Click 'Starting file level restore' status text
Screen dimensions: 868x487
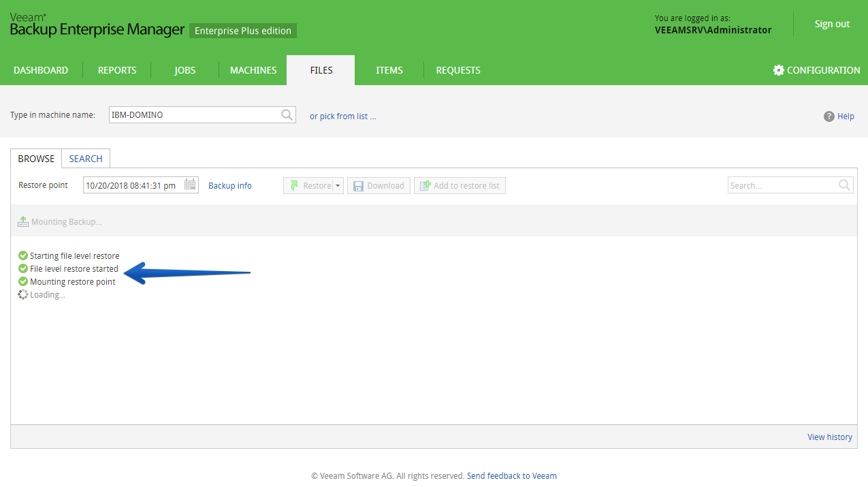(x=74, y=256)
